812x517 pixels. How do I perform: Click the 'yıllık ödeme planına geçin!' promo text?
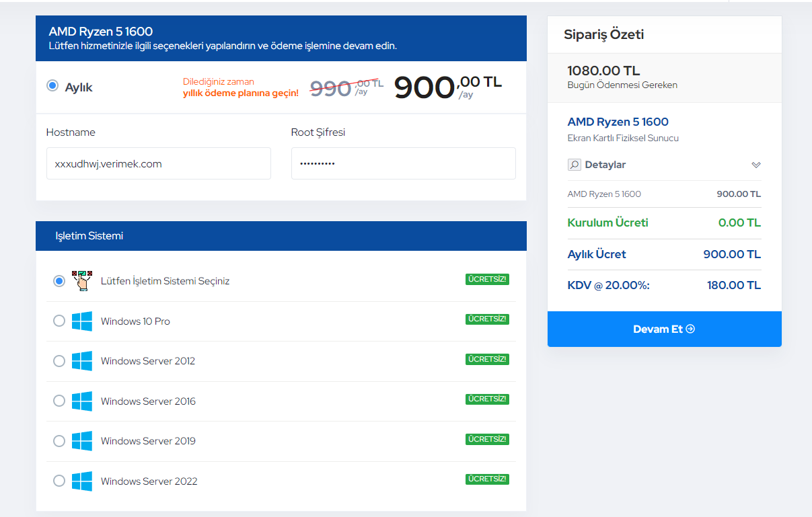pos(241,93)
